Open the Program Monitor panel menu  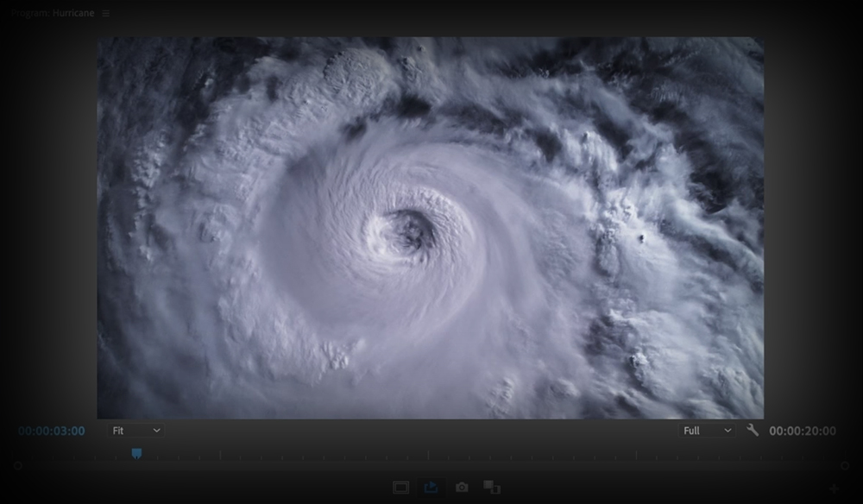[x=104, y=13]
